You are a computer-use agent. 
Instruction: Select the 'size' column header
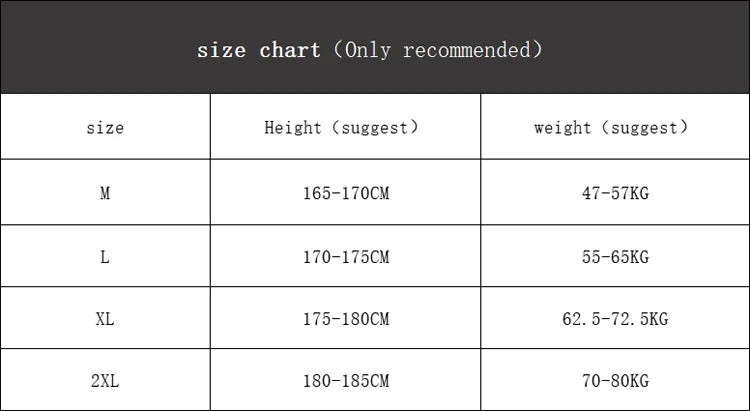(105, 128)
